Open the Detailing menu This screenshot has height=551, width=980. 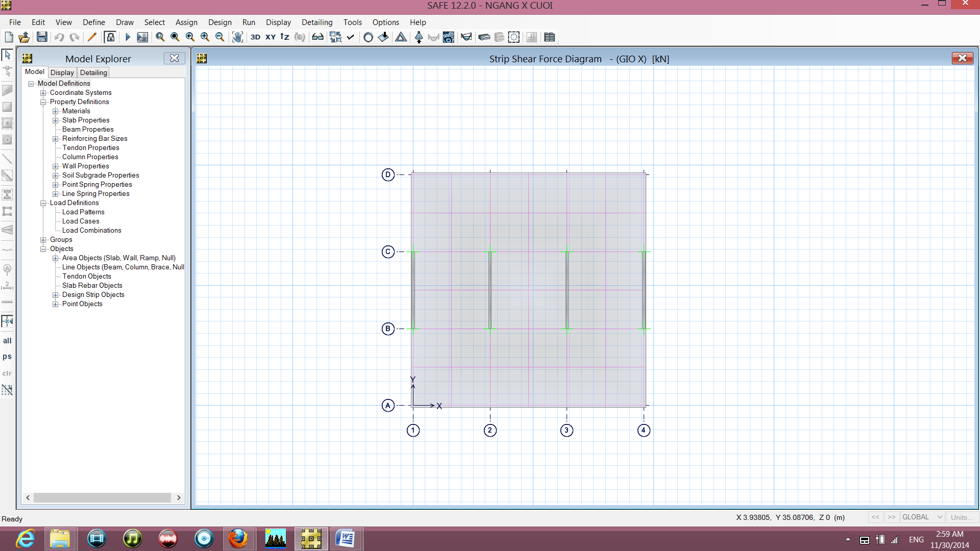click(x=317, y=22)
